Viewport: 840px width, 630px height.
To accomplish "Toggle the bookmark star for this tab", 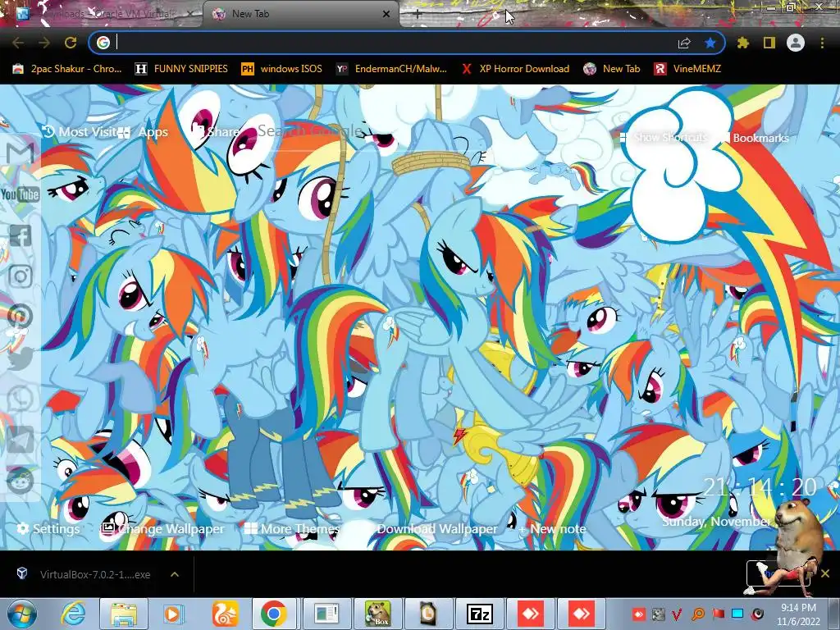I will [x=710, y=43].
